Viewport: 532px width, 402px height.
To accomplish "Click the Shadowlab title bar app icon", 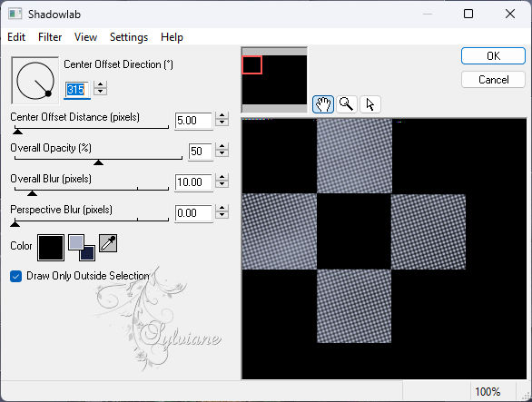I will tap(15, 14).
